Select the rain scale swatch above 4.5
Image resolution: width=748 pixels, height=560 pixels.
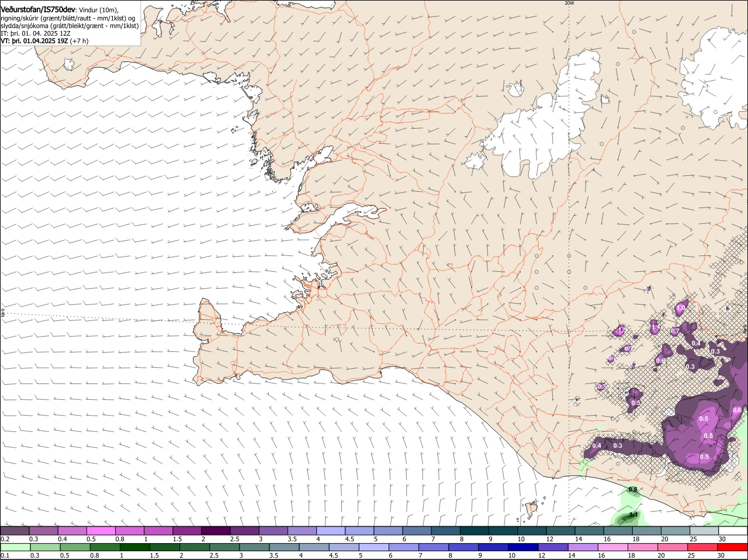344,547
